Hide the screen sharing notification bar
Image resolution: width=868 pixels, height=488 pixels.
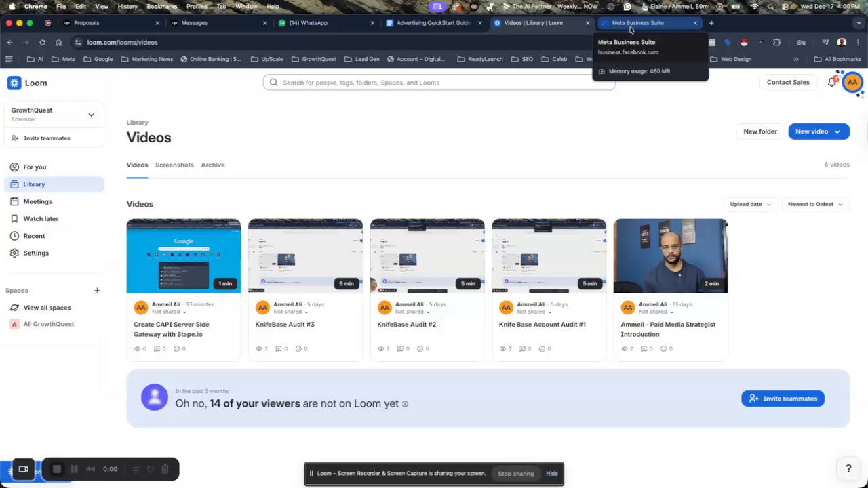[552, 474]
